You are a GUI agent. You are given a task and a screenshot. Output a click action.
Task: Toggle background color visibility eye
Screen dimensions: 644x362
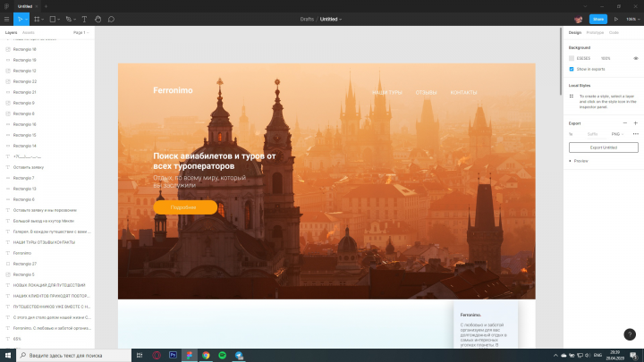pos(635,58)
